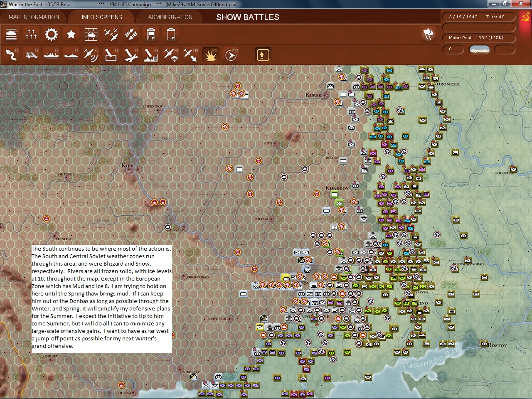Viewport: 532px width, 399px height.
Task: Open the Losses screen crosses icon
Action: pyautogui.click(x=31, y=34)
